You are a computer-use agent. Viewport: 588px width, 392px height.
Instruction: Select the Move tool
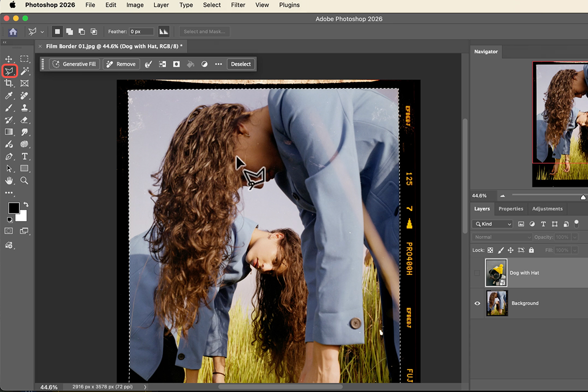click(9, 59)
